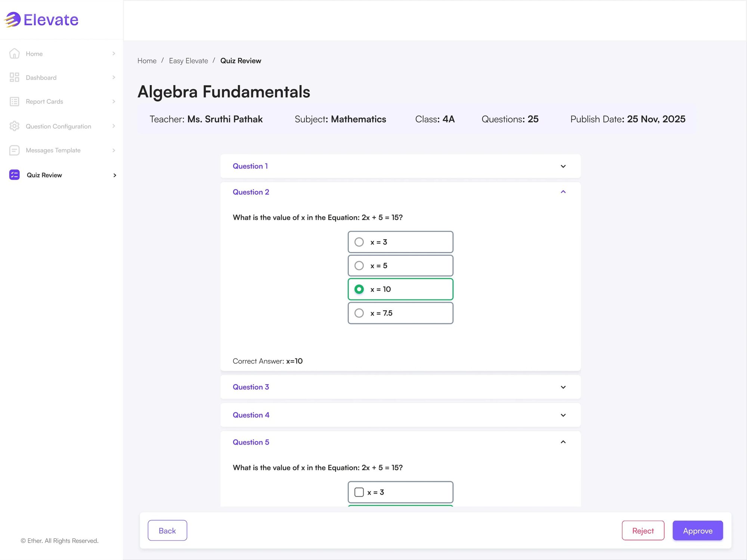Image resolution: width=747 pixels, height=560 pixels.
Task: Collapse Question 2 with the up chevron
Action: [x=563, y=192]
